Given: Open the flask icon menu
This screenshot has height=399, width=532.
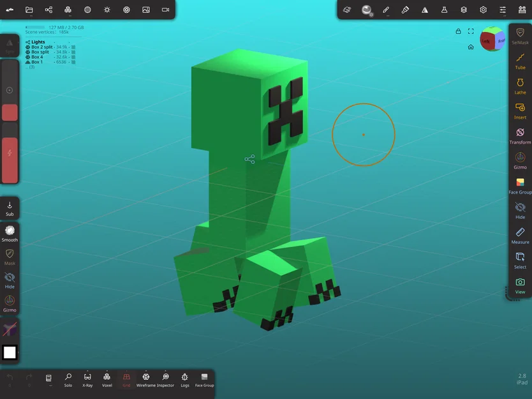Looking at the screenshot, I should pyautogui.click(x=444, y=10).
